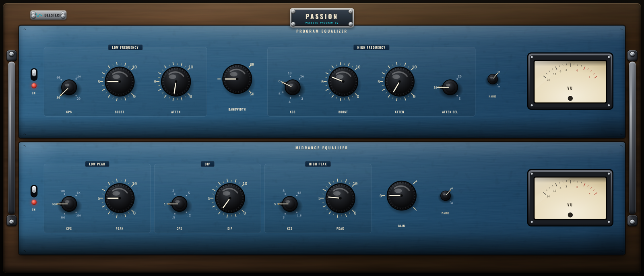
Task: Click the ATTEN SEL knob
Action: (450, 87)
